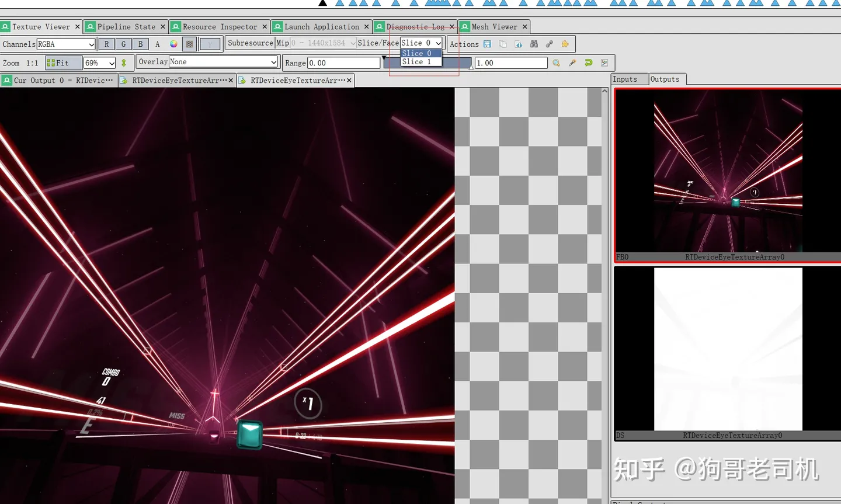Select Slice 1 in the dropdown list
Screen dimensions: 841x504
(420, 61)
